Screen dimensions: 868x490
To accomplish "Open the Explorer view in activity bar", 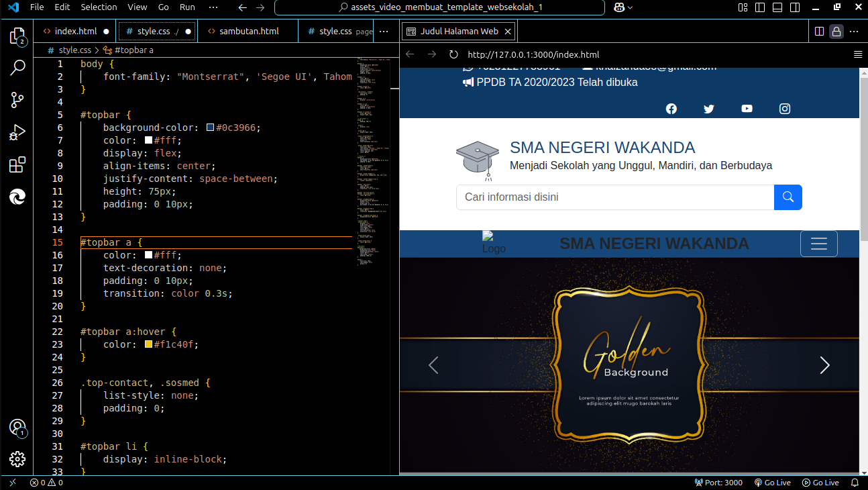I will tap(17, 36).
